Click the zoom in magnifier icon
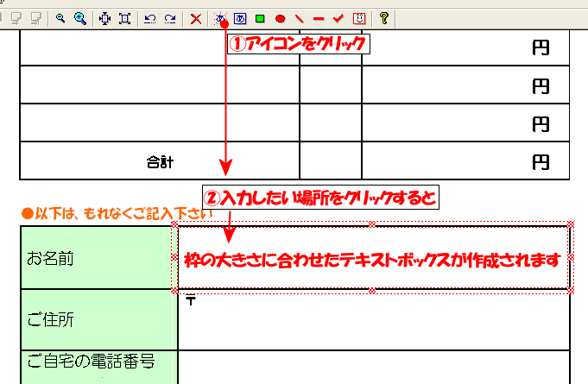This screenshot has height=384, width=588. click(79, 17)
